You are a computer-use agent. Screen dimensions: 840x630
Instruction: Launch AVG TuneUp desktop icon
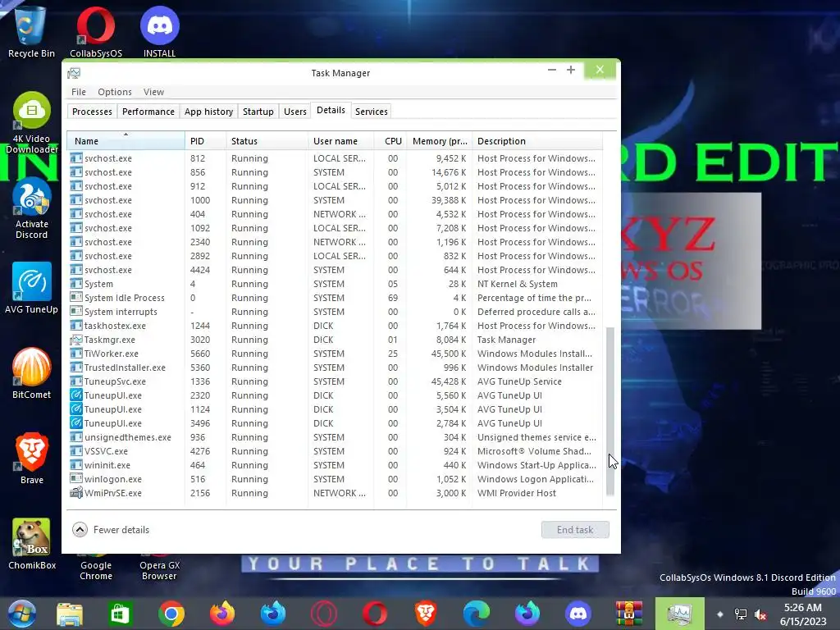click(x=32, y=288)
